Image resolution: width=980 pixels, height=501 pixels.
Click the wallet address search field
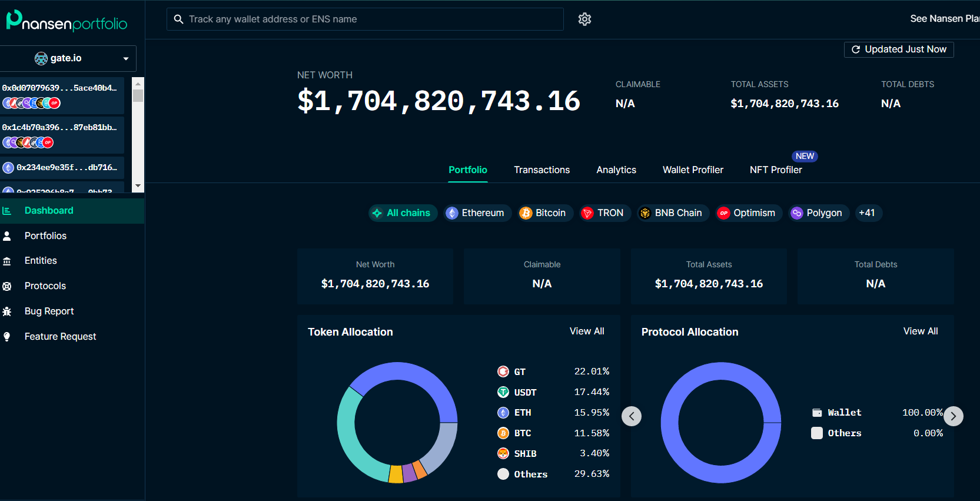click(x=365, y=19)
